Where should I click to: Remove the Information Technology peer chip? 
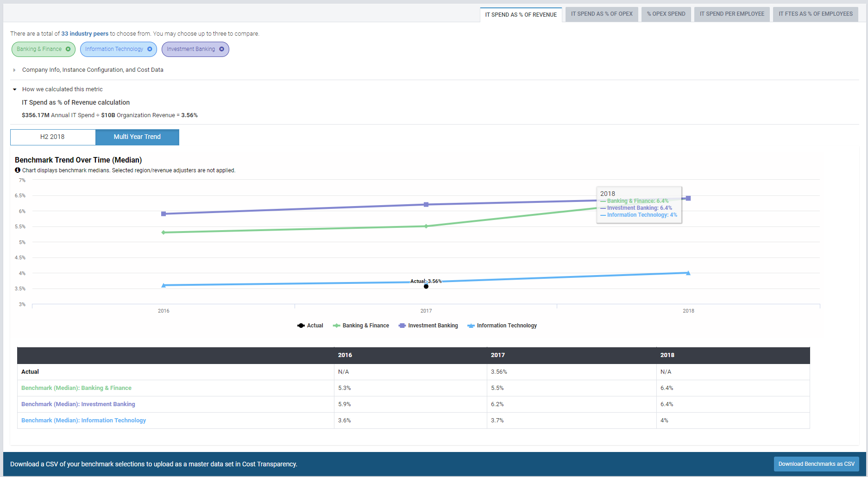pyautogui.click(x=150, y=49)
